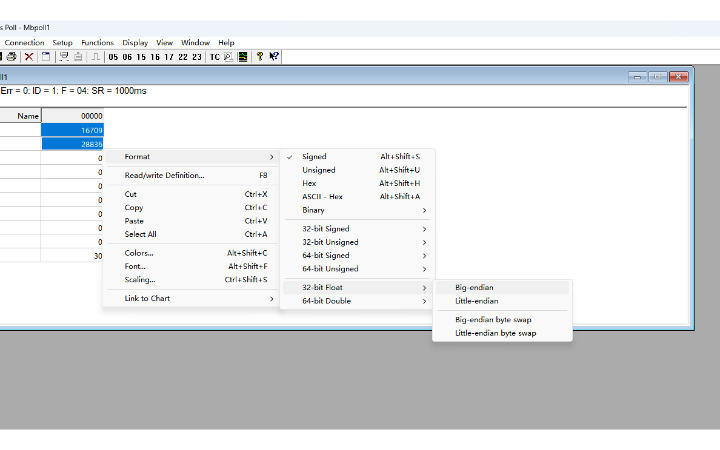Screen dimensions: 720x450
Task: Choose Little-endian byte swap format
Action: click(502, 333)
